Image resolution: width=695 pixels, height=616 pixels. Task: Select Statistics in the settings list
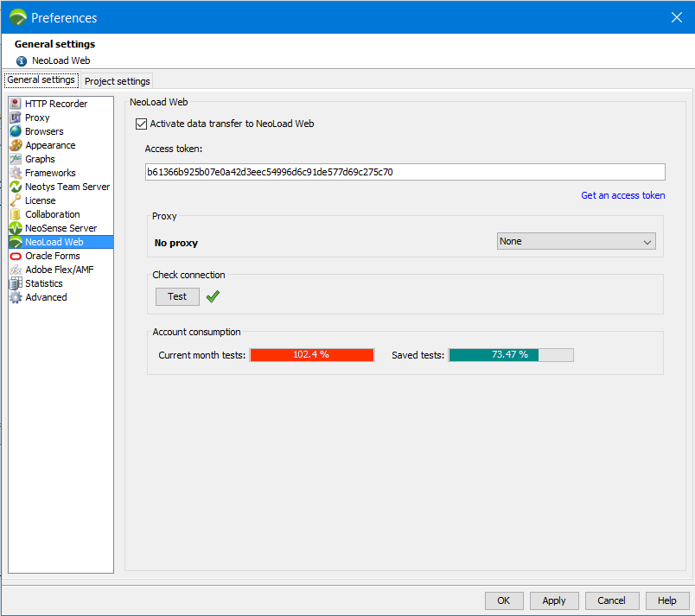tap(44, 283)
